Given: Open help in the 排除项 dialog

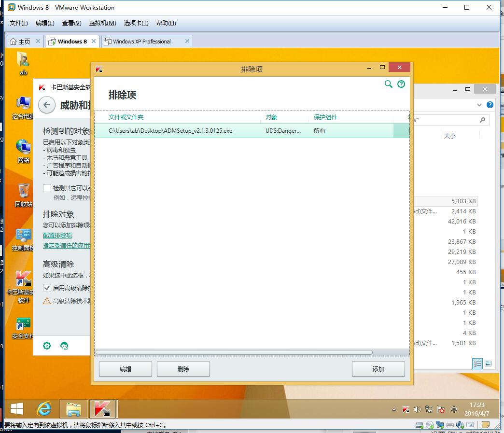Looking at the screenshot, I should (x=401, y=84).
